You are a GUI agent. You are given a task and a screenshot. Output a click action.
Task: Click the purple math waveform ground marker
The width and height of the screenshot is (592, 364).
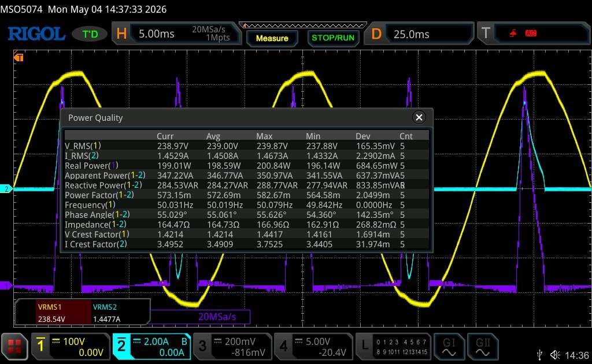pos(6,285)
